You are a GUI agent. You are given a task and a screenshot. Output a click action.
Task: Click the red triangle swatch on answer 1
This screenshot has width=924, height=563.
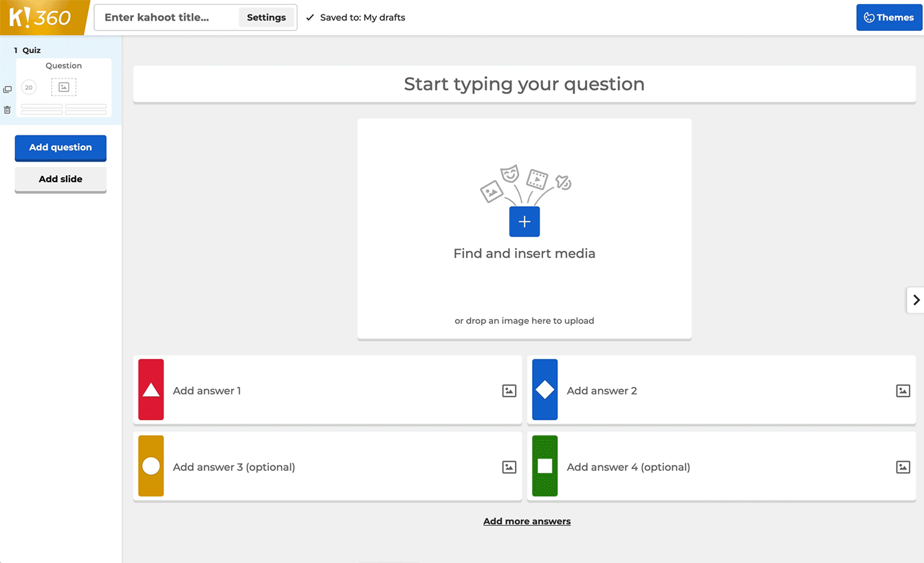coord(151,390)
